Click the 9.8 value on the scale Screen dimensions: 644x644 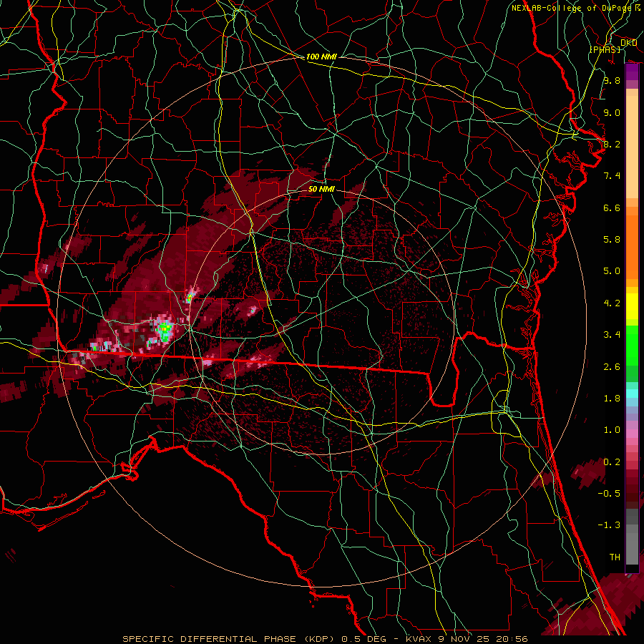(x=612, y=80)
